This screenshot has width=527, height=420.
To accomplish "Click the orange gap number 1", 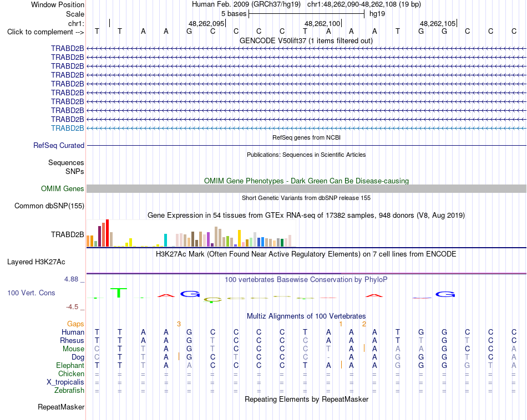I will pyautogui.click(x=341, y=324).
